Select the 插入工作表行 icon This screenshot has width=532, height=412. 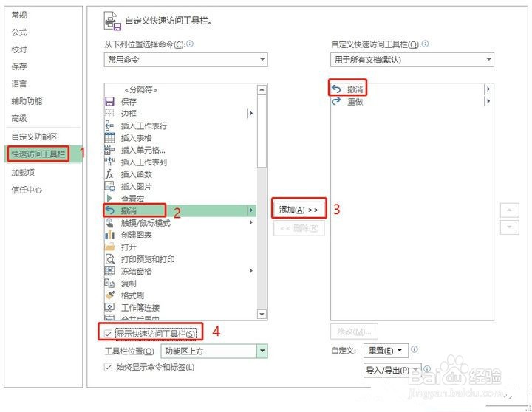tap(109, 126)
